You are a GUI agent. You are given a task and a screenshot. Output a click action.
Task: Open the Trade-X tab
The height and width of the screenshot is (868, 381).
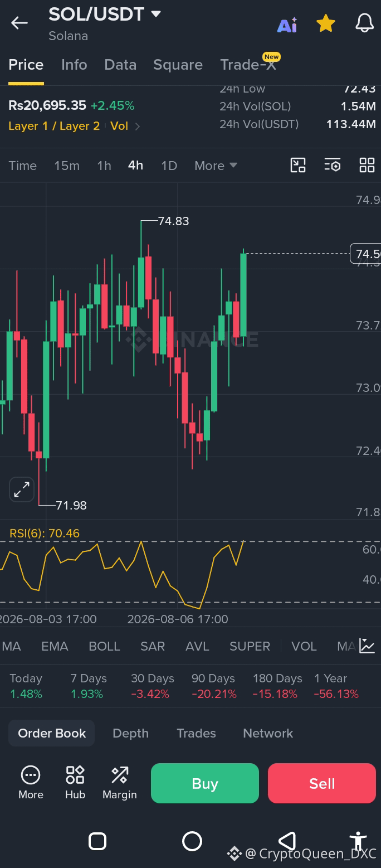click(x=249, y=65)
